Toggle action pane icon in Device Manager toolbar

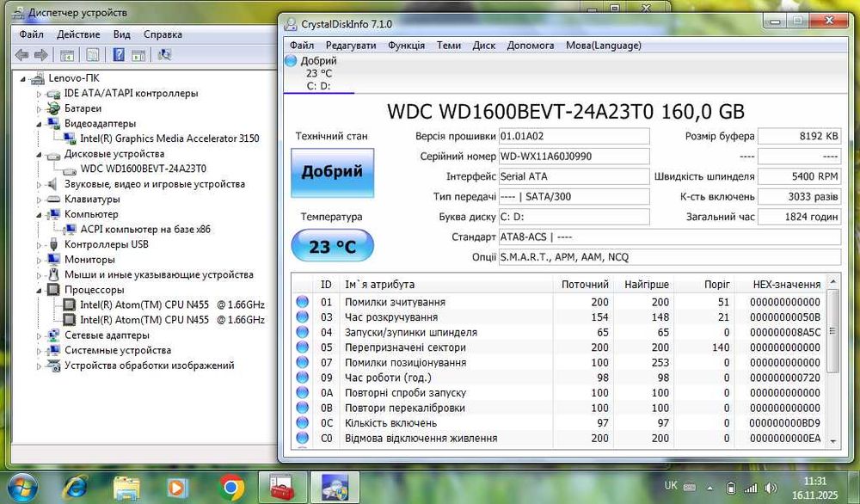[x=138, y=55]
